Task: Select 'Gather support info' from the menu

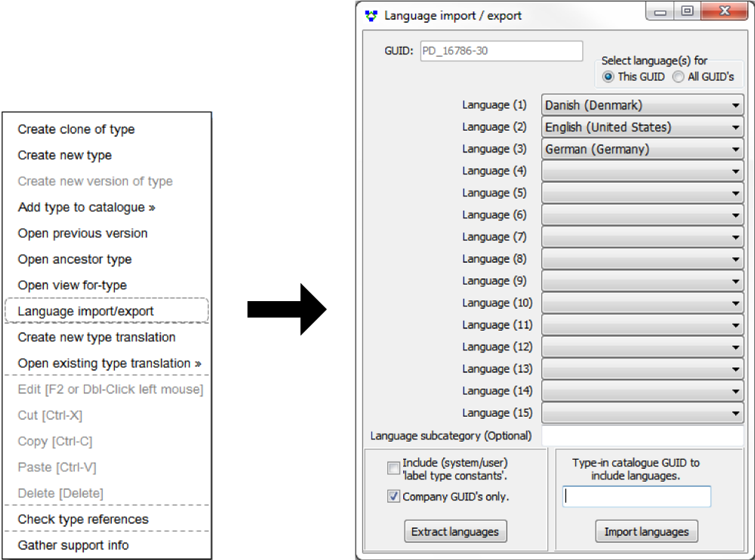Action: (x=72, y=545)
